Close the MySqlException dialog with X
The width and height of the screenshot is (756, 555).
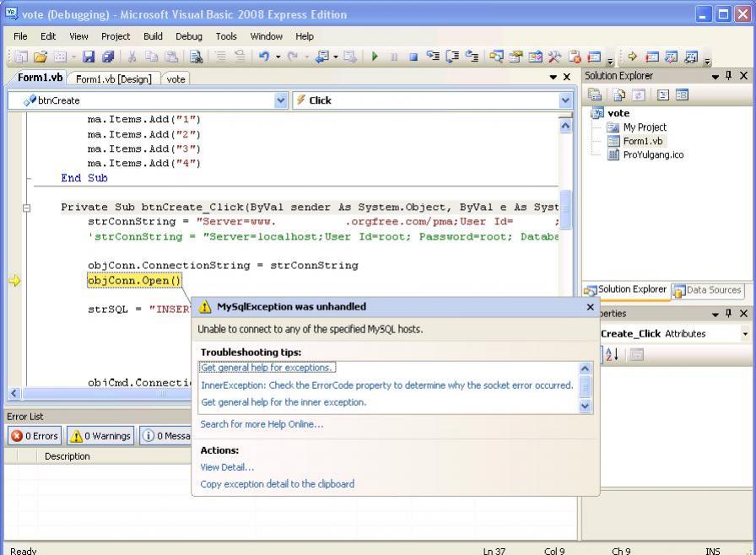pyautogui.click(x=590, y=307)
